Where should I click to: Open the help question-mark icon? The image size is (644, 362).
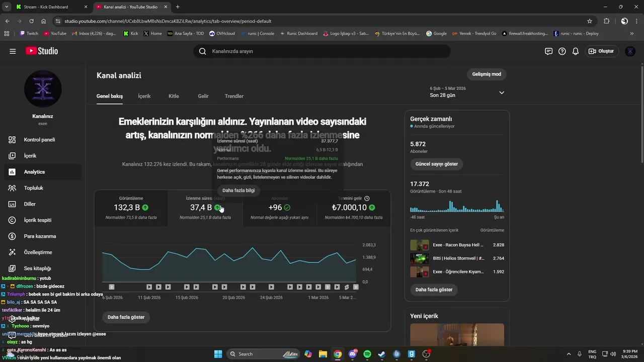pyautogui.click(x=562, y=51)
